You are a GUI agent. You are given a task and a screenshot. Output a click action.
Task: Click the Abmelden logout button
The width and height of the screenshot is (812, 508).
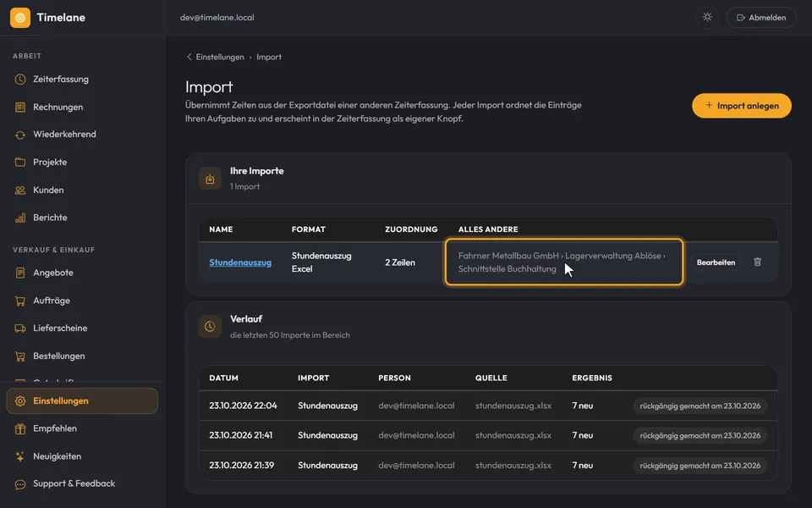[761, 18]
